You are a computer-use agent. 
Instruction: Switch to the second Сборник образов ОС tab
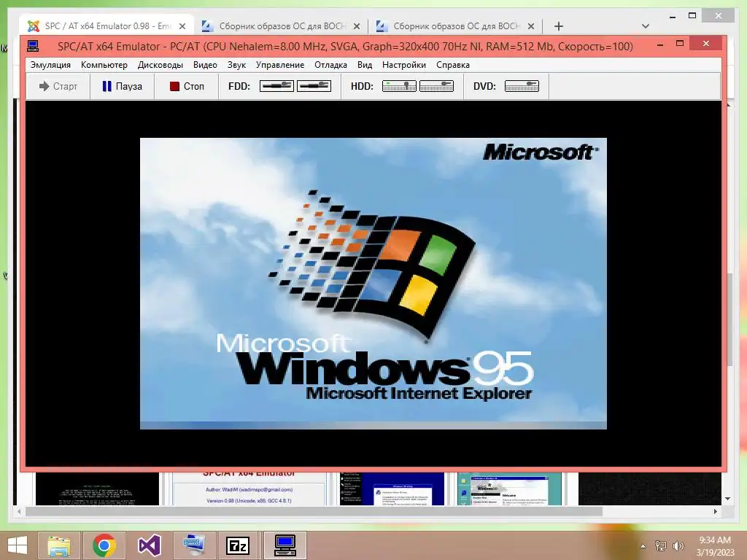point(281,26)
